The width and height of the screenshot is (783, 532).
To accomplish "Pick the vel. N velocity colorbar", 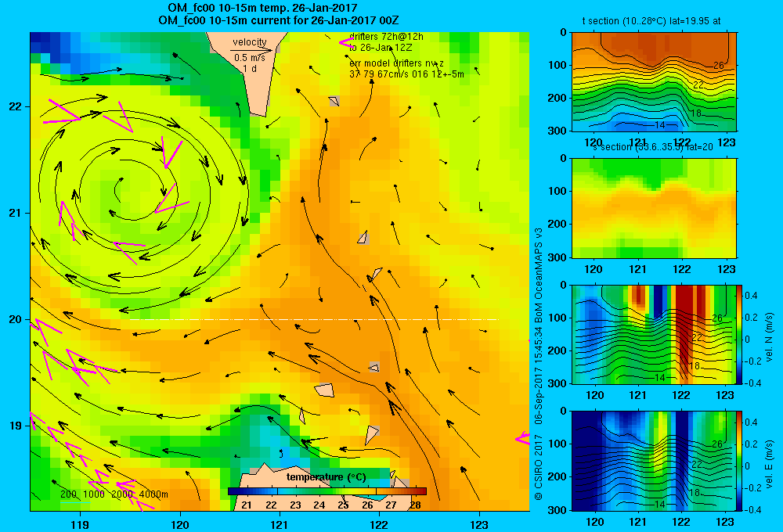I will tap(739, 334).
